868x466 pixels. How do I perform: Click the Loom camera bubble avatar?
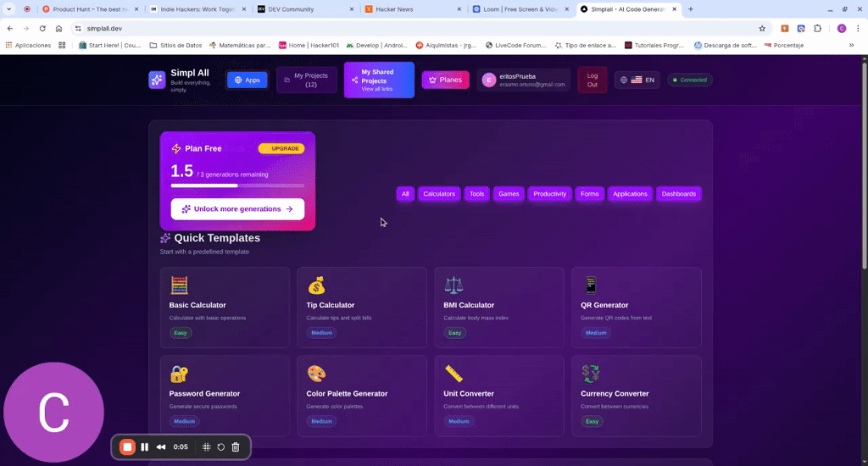point(53,413)
